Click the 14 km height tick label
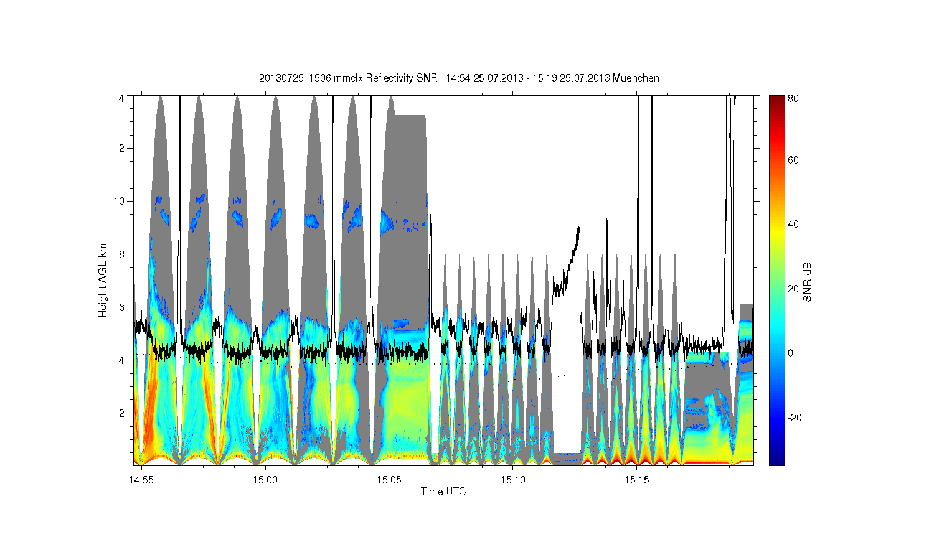934x560 pixels. (120, 98)
